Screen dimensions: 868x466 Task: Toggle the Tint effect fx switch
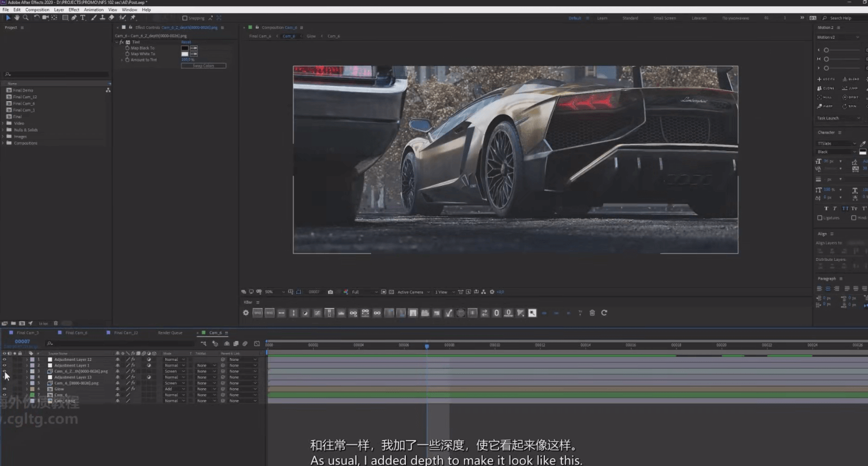tap(122, 42)
